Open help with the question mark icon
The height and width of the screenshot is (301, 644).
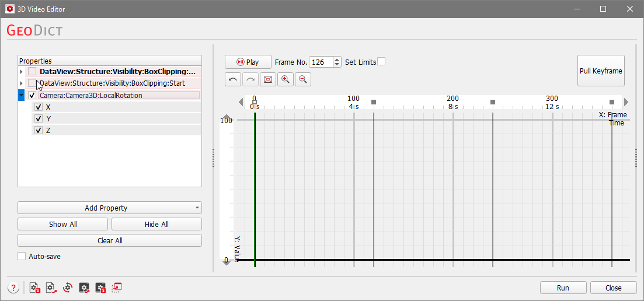(x=13, y=288)
